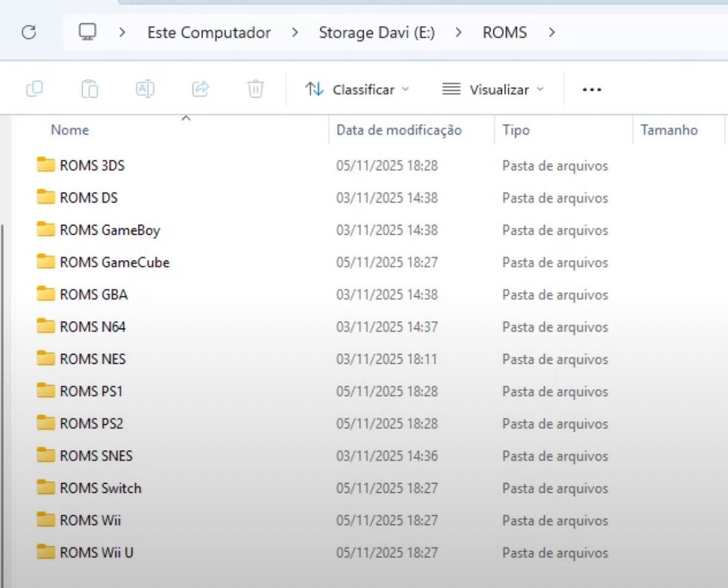Click the ROMS GBA folder name

[94, 295]
